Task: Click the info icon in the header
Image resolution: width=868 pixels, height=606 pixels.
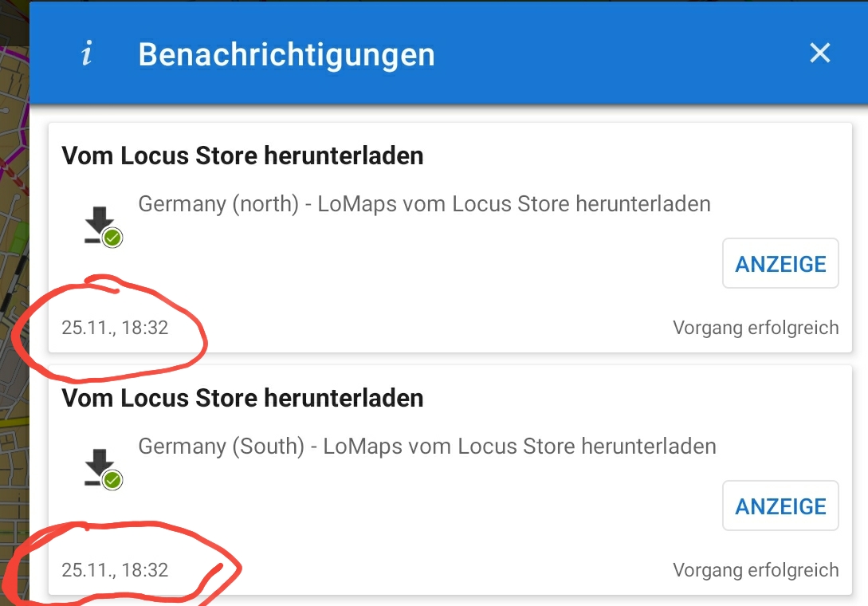Action: (x=86, y=54)
